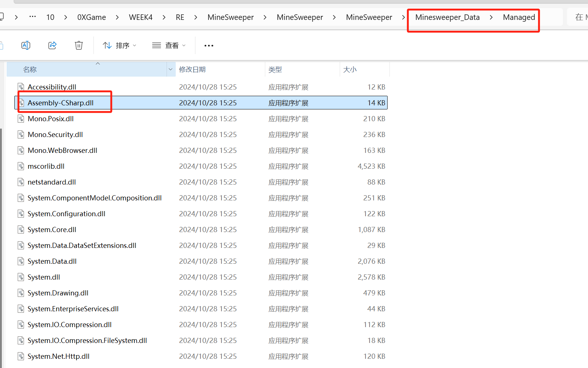Sort by type (类型) column header

302,69
